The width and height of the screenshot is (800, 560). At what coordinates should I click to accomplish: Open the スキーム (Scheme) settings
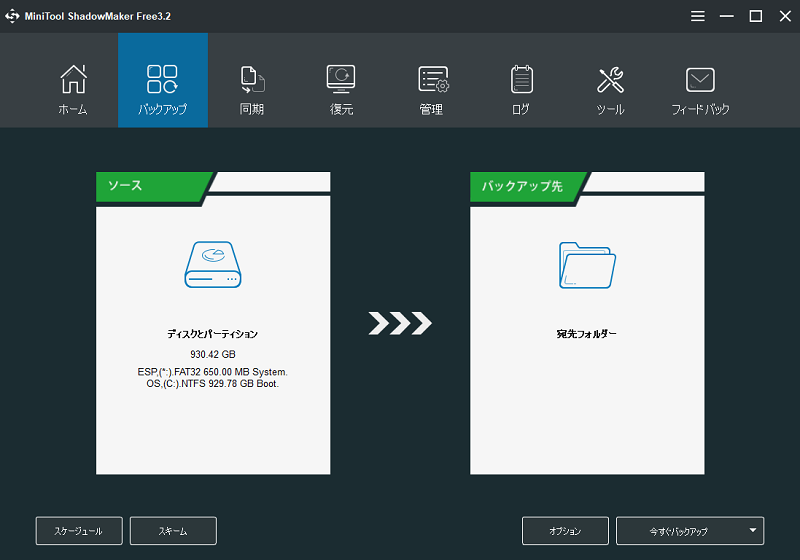[x=173, y=531]
